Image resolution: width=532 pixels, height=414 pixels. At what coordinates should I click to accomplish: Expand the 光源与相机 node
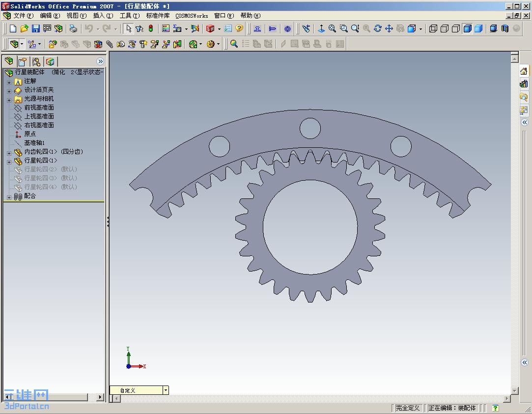tap(9, 100)
